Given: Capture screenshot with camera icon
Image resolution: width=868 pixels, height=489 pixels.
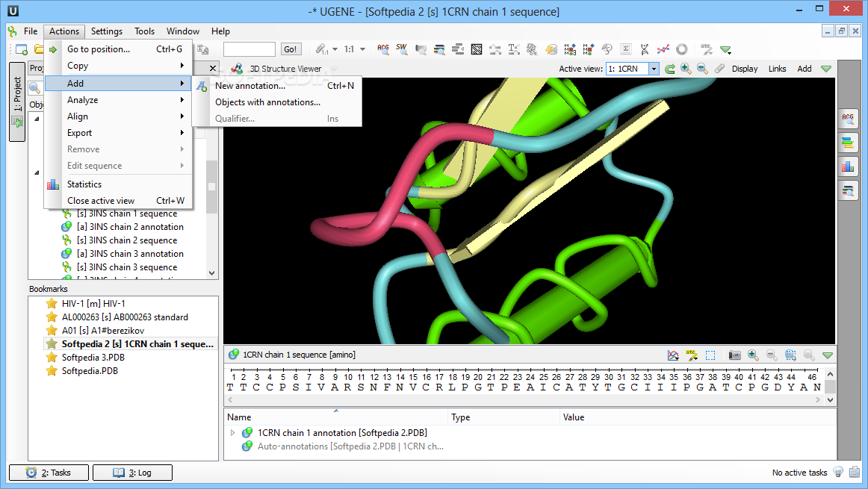Looking at the screenshot, I should pos(734,355).
